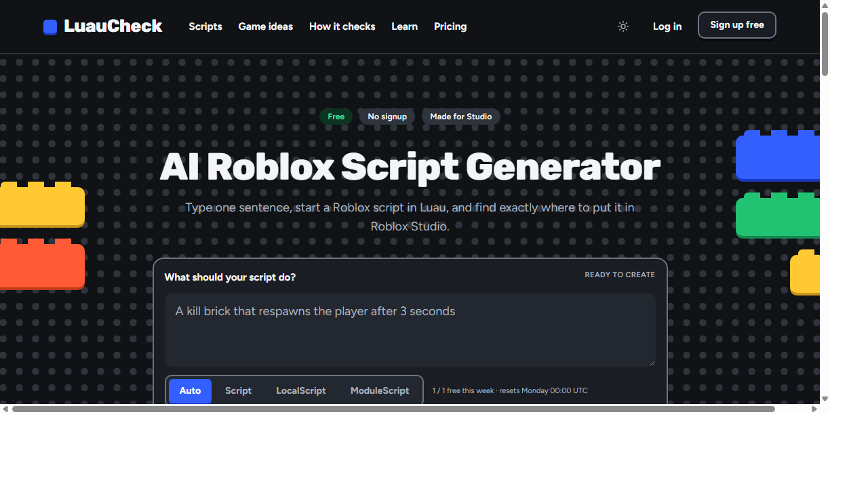Click the Log in link
868x488 pixels.
[667, 26]
